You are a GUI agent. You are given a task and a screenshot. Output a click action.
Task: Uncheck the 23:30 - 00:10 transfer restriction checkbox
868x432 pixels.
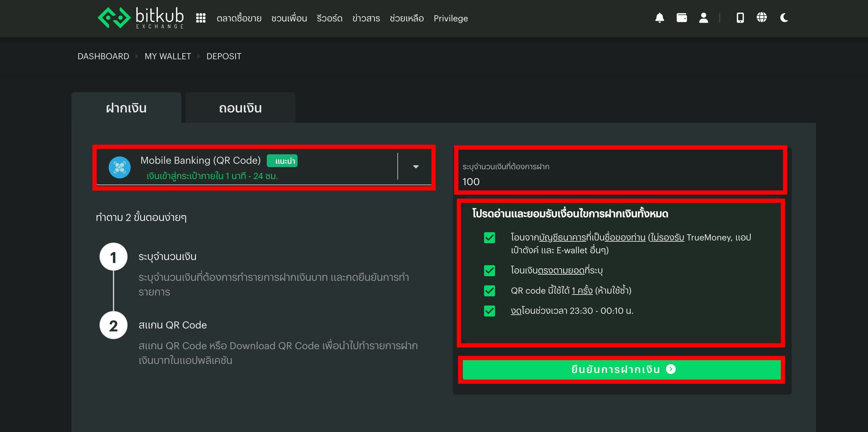point(489,311)
